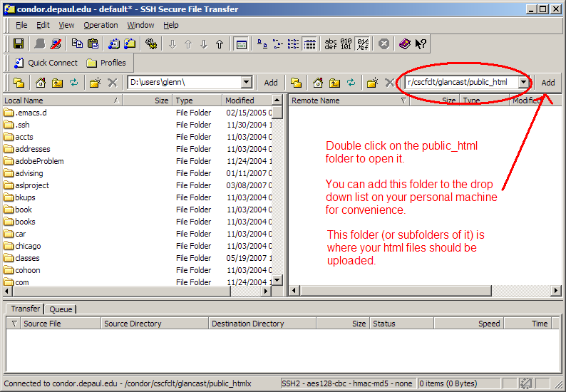Viewport: 566px width, 392px height.
Task: Click local pane Modified column header
Action: pyautogui.click(x=247, y=100)
